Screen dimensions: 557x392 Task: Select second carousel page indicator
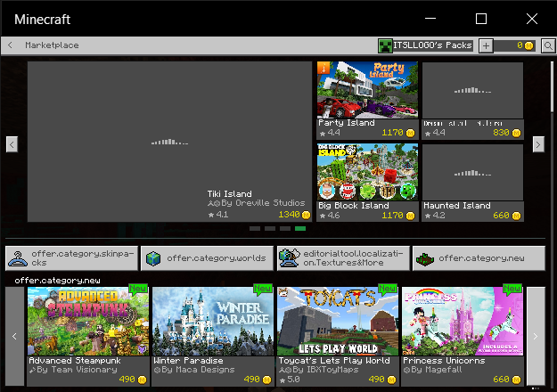pos(270,228)
